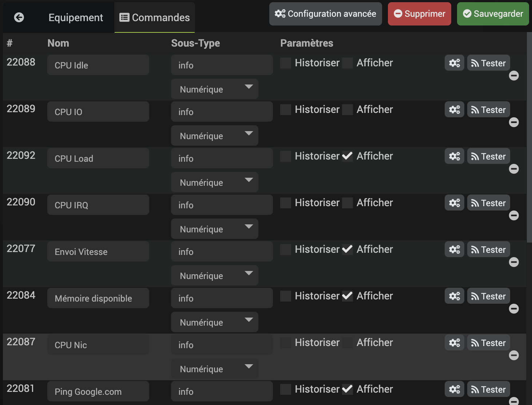The image size is (532, 405).
Task: Open advanced settings gear for CPU Idle
Action: pyautogui.click(x=454, y=63)
